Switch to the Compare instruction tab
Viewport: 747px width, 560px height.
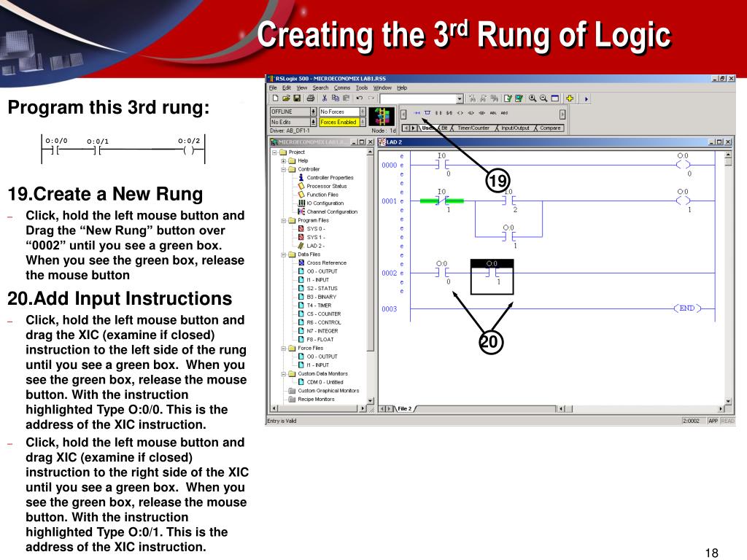(550, 128)
